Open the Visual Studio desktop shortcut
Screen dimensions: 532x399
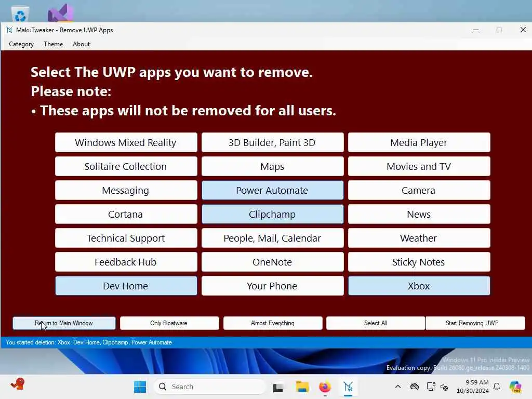pyautogui.click(x=61, y=13)
